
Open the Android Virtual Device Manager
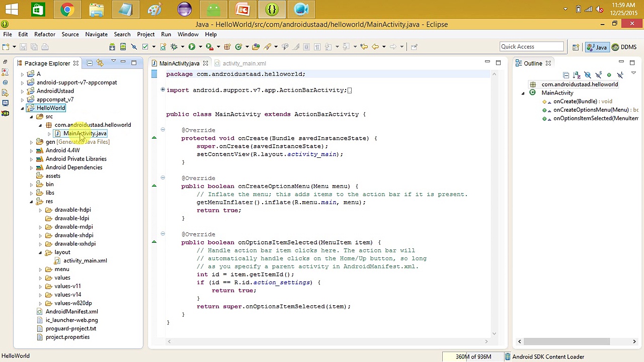[123, 47]
